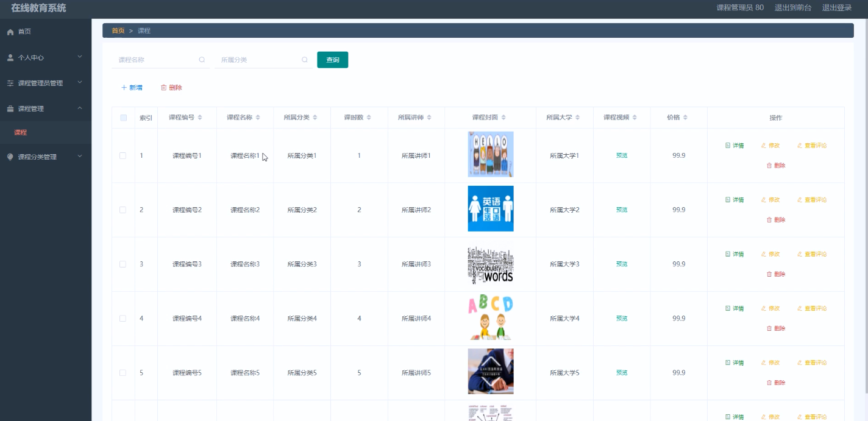
Task: Click 删除 for row 课程名称1
Action: point(776,166)
